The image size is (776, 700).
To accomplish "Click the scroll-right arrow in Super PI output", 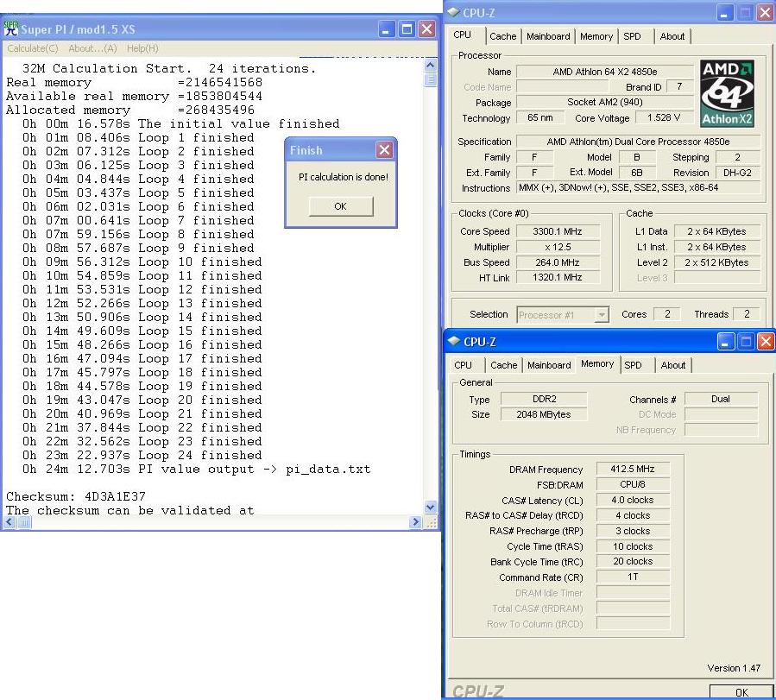I will point(416,522).
